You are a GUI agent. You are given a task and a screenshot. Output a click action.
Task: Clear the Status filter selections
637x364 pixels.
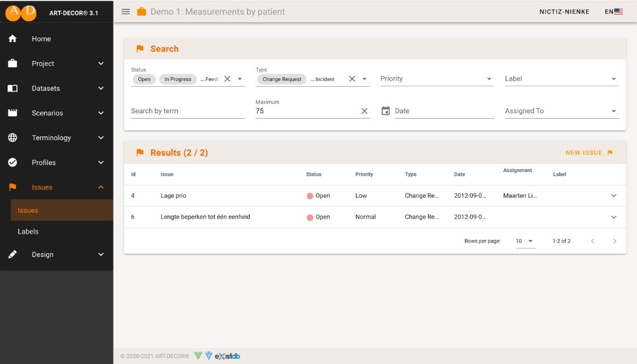227,79
